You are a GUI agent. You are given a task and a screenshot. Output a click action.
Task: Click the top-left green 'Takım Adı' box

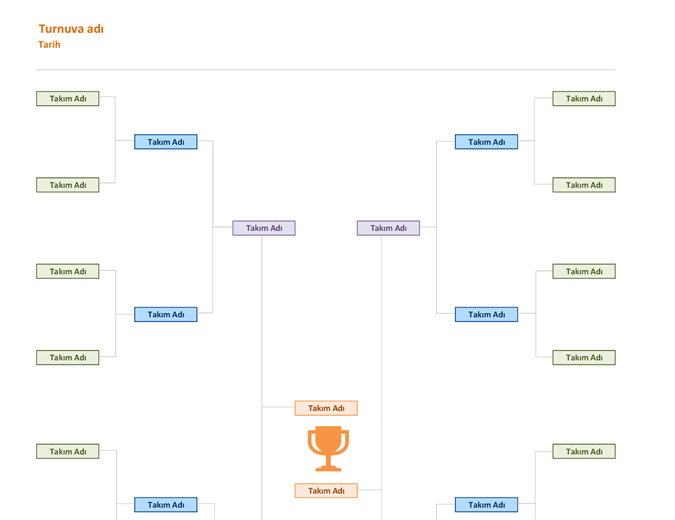coord(68,99)
